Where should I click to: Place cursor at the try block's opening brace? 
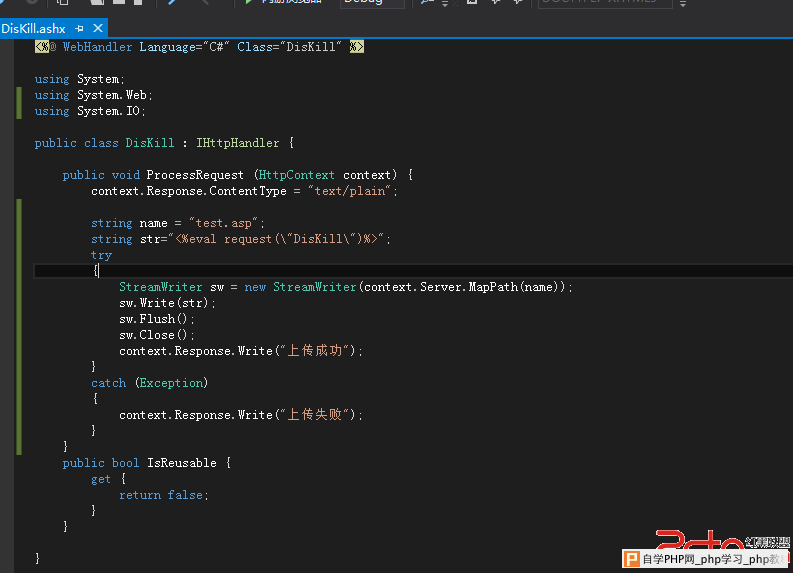(96, 271)
